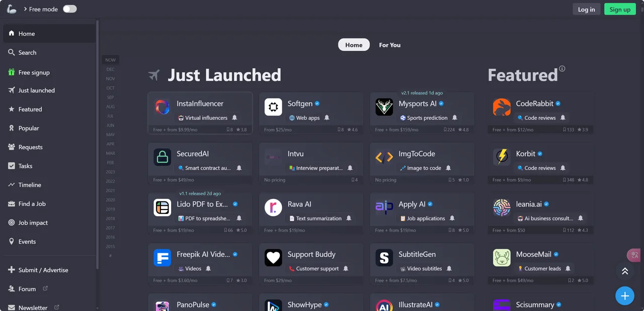The height and width of the screenshot is (311, 644).
Task: Open the Mysports AI deer logo
Action: tap(384, 107)
